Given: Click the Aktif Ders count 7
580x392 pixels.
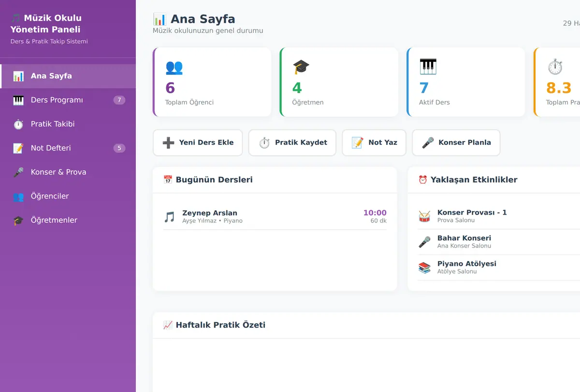Looking at the screenshot, I should [424, 88].
